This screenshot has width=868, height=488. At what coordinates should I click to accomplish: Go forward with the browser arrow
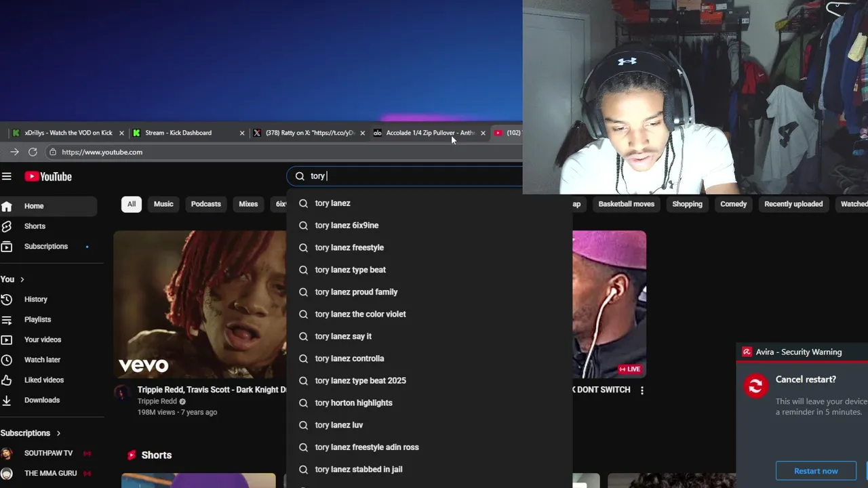click(x=14, y=152)
